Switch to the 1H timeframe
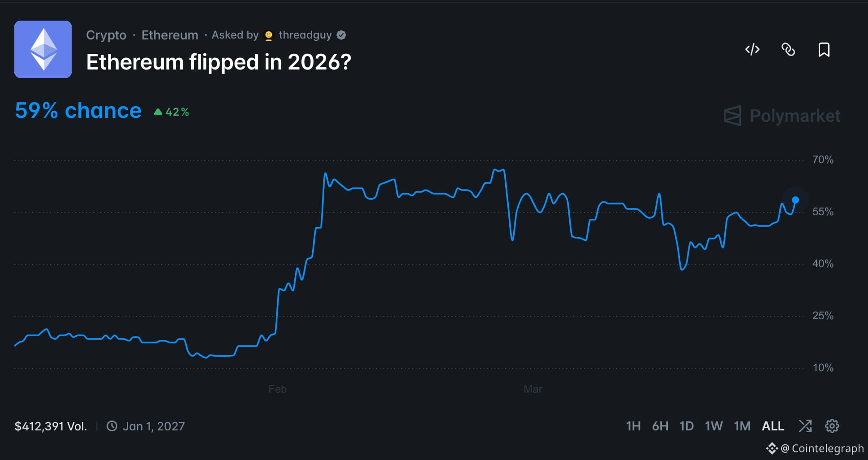 633,426
